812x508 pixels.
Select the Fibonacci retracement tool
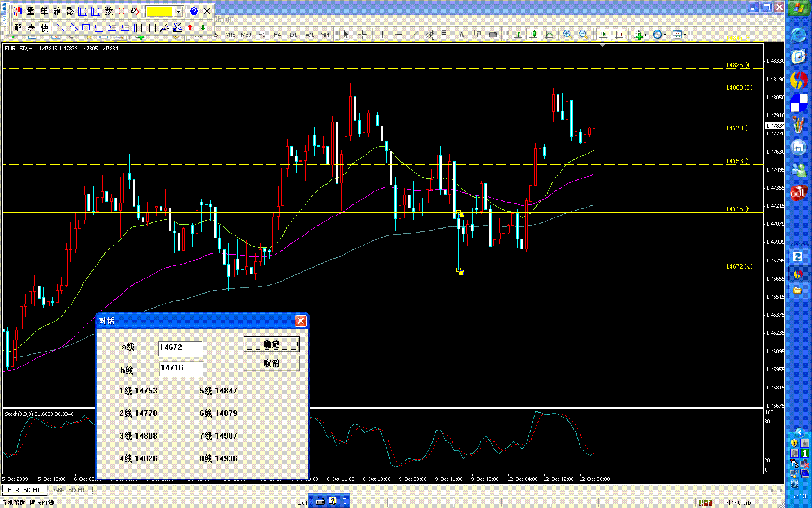click(446, 35)
